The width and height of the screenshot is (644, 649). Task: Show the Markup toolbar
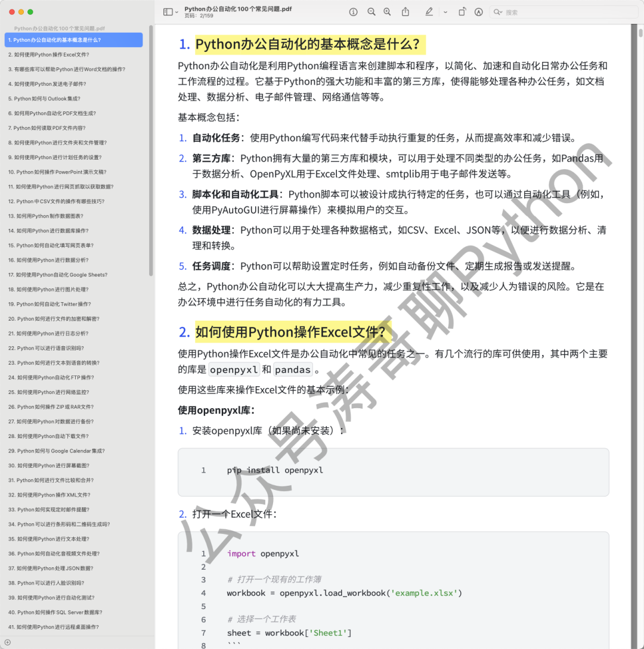tap(478, 12)
